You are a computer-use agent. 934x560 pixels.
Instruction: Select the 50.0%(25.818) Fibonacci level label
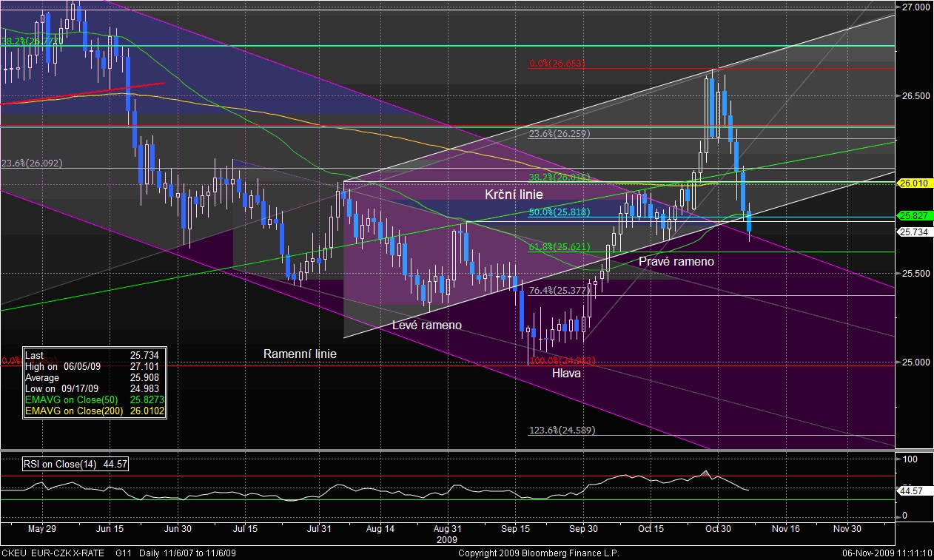[x=559, y=212]
